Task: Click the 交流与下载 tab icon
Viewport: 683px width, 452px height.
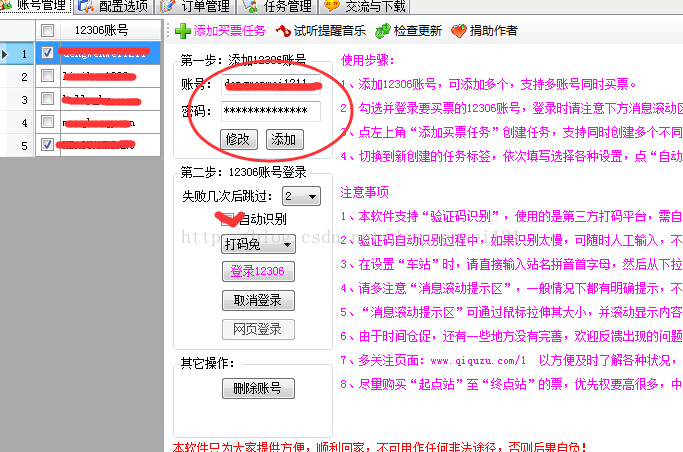Action: 332,6
